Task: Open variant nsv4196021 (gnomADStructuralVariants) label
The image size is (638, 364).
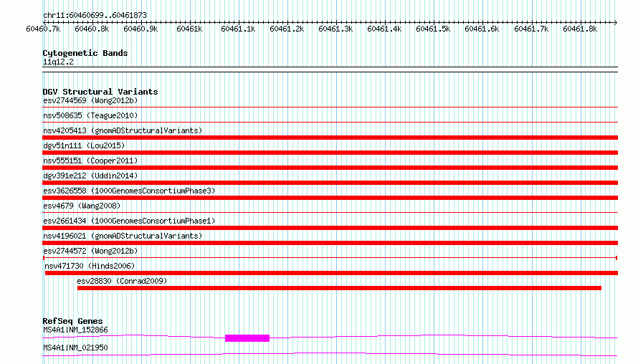Action: (x=123, y=236)
